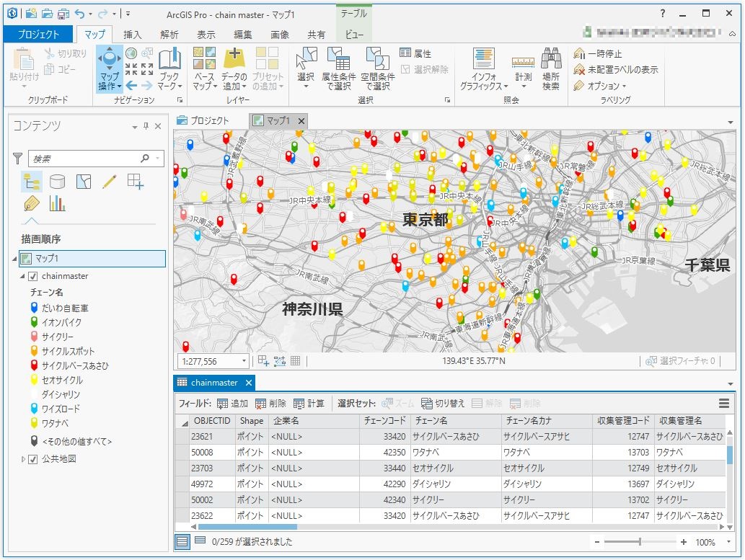Image resolution: width=745 pixels, height=560 pixels.
Task: Adjust the table zoom slider handle
Action: (640, 542)
